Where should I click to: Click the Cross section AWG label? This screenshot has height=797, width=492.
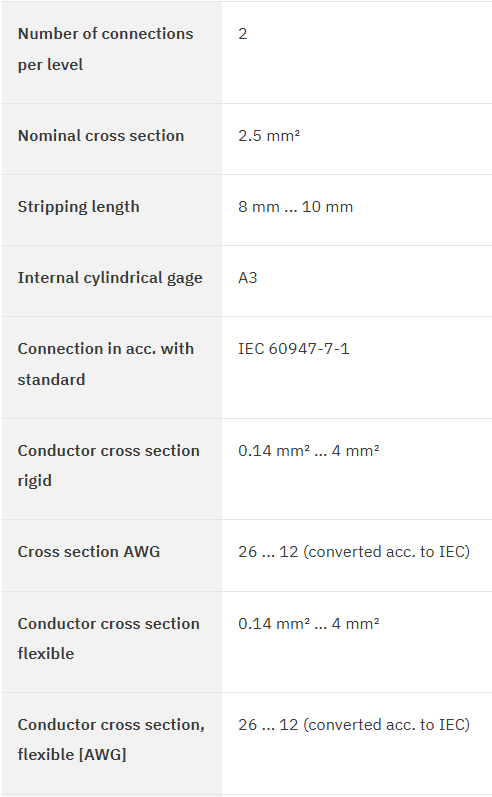tap(89, 551)
